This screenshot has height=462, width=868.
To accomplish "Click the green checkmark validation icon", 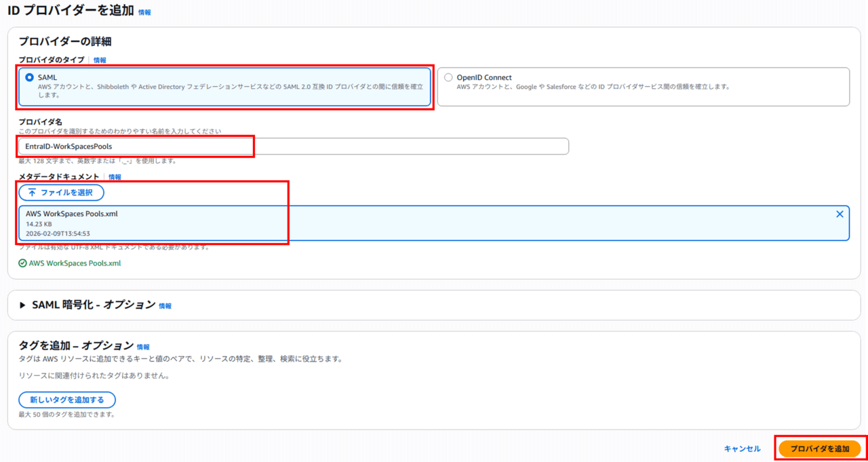I will pyautogui.click(x=23, y=264).
